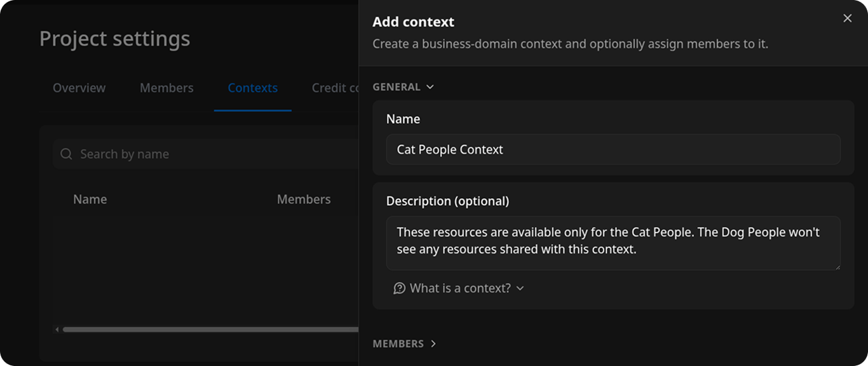Image resolution: width=868 pixels, height=366 pixels.
Task: Click the Description resize handle
Action: [837, 267]
